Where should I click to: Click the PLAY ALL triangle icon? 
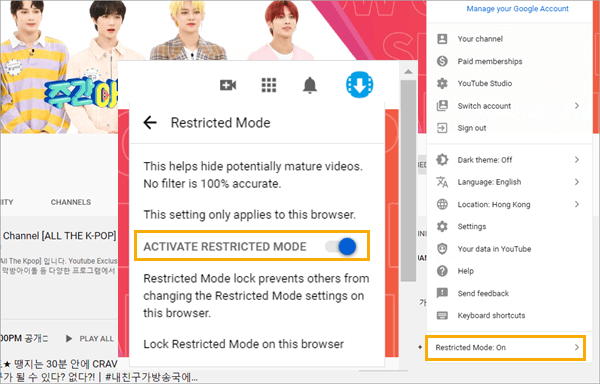(x=69, y=338)
